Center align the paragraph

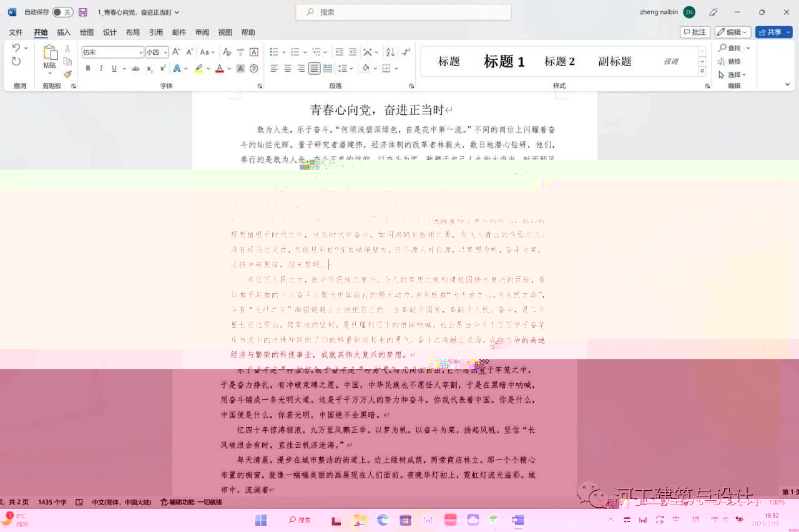(288, 69)
